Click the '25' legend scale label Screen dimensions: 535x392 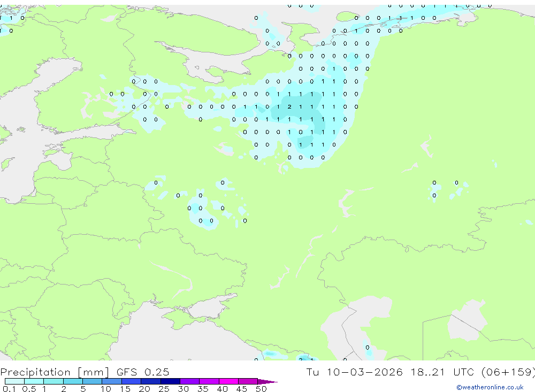pyautogui.click(x=164, y=389)
